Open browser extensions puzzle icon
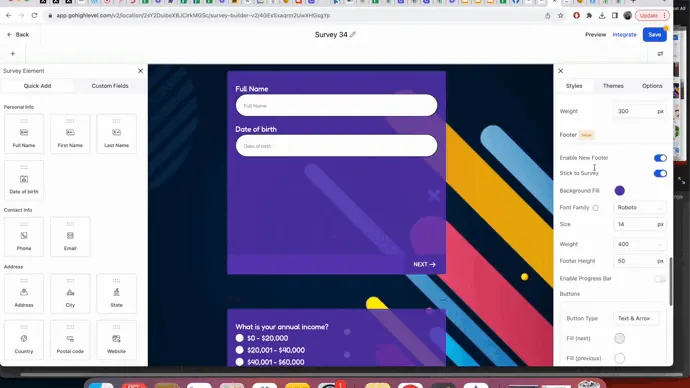Screen dimensions: 690x388 [589, 15]
